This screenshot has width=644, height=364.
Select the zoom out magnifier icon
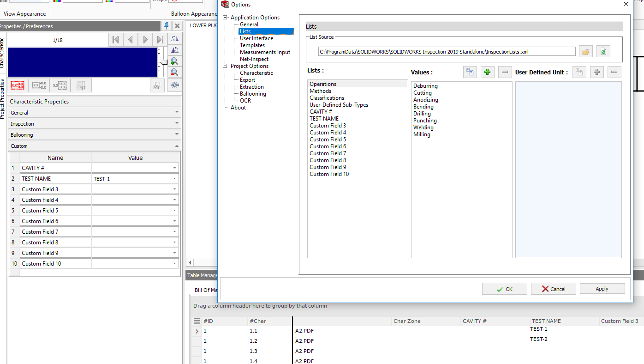(175, 72)
